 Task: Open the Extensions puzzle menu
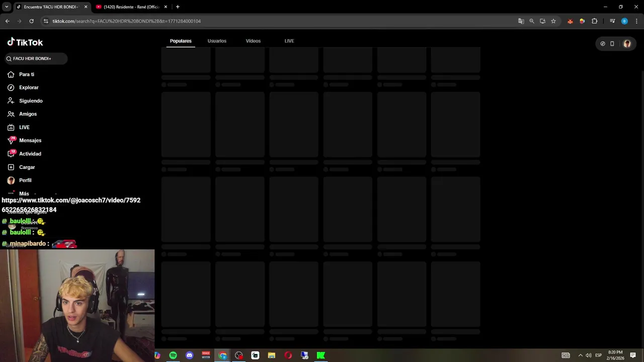[x=595, y=21]
